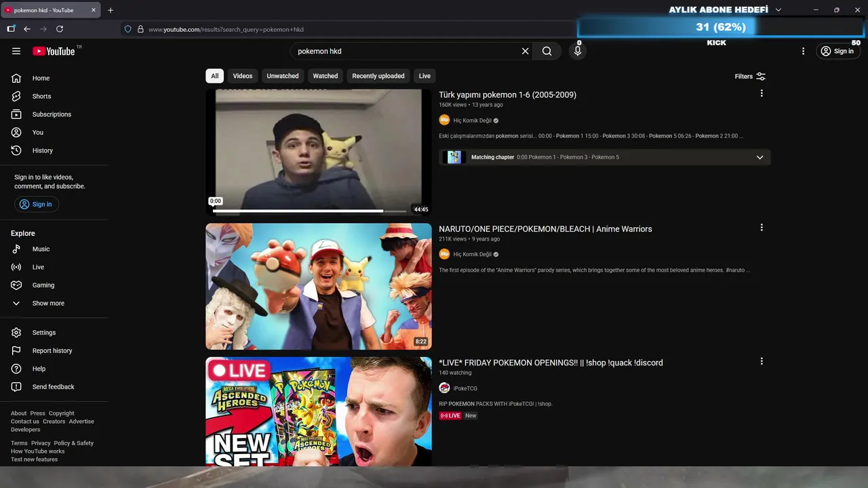Play the iPokeTCG live stream thumbnail
Image resolution: width=868 pixels, height=488 pixels.
(x=319, y=411)
